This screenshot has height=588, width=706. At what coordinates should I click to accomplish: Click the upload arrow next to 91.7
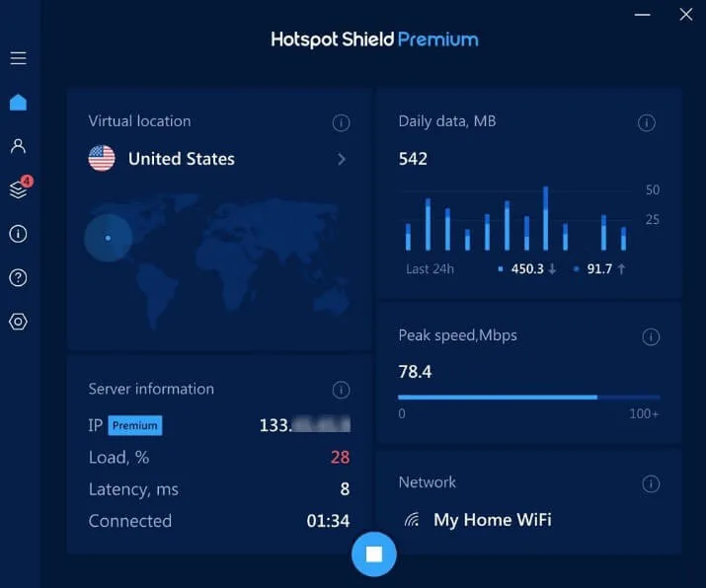621,269
